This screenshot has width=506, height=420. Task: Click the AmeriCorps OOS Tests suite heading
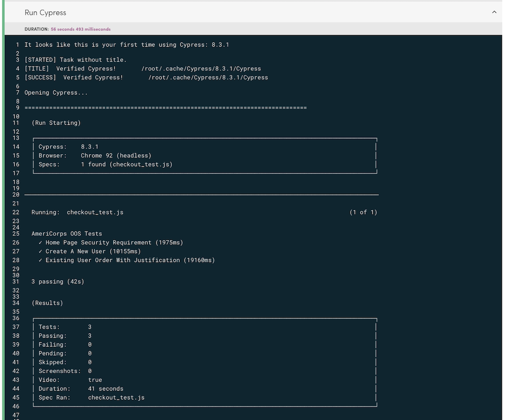(67, 234)
